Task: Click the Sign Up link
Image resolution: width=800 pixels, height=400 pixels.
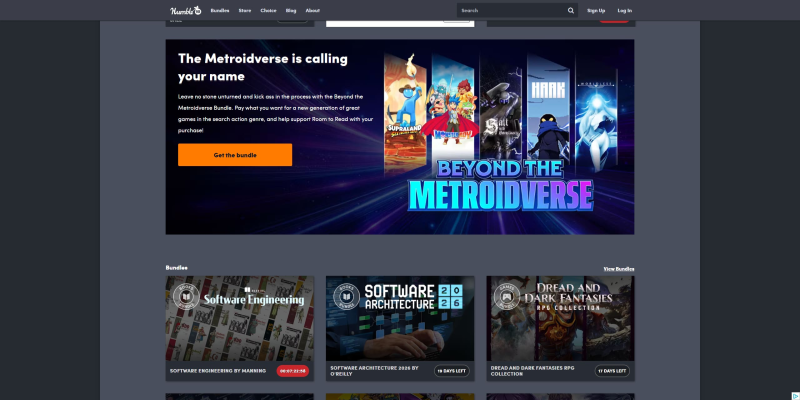Action: (x=596, y=10)
